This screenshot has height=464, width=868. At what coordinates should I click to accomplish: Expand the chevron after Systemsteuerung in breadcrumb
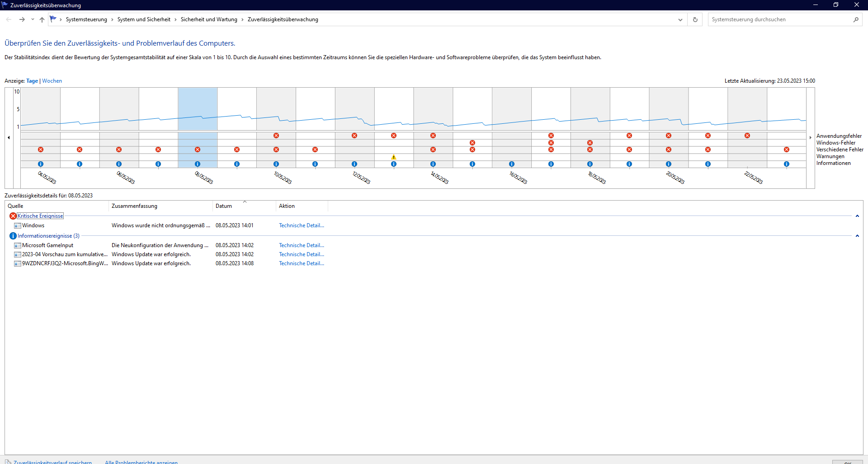pyautogui.click(x=113, y=19)
